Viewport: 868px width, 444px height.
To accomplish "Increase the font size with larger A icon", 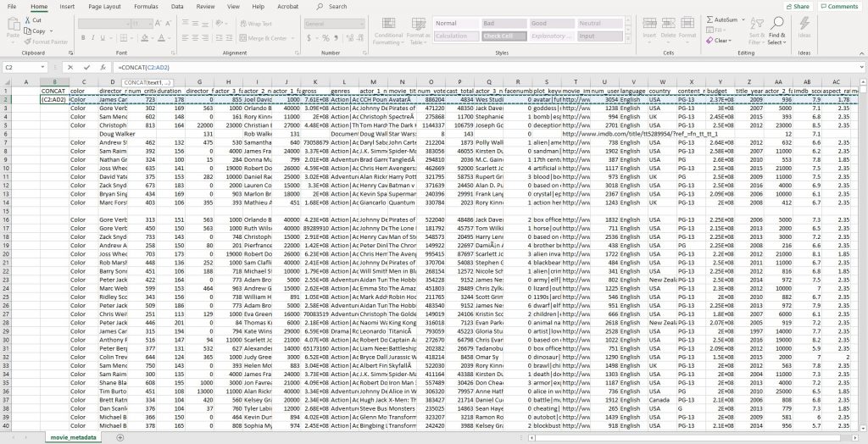I will click(159, 23).
